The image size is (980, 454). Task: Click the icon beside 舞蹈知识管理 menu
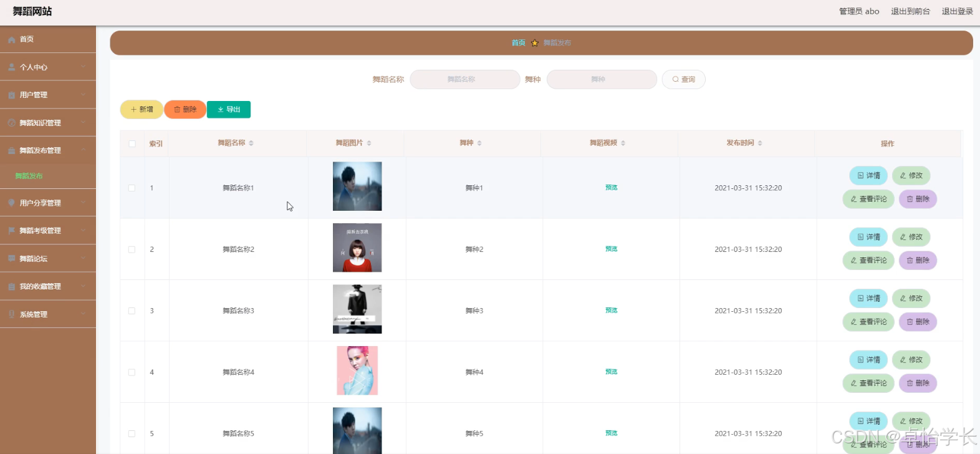coord(12,123)
